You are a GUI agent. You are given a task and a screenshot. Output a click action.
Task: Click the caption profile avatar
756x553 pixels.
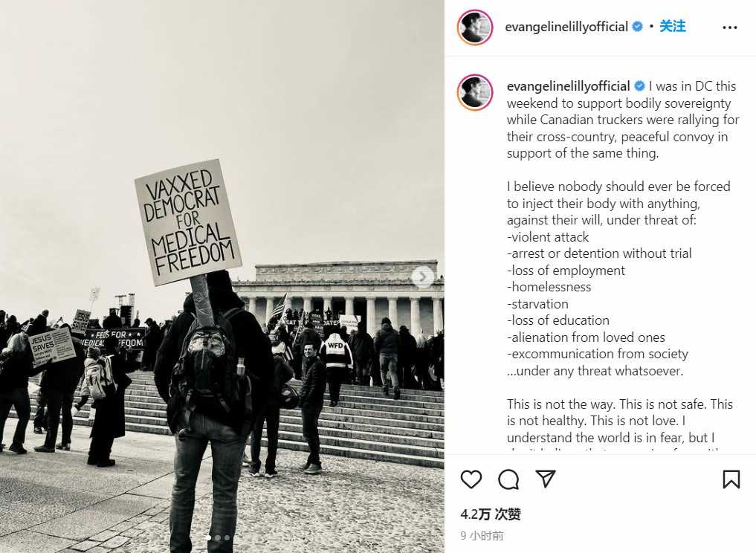(475, 92)
